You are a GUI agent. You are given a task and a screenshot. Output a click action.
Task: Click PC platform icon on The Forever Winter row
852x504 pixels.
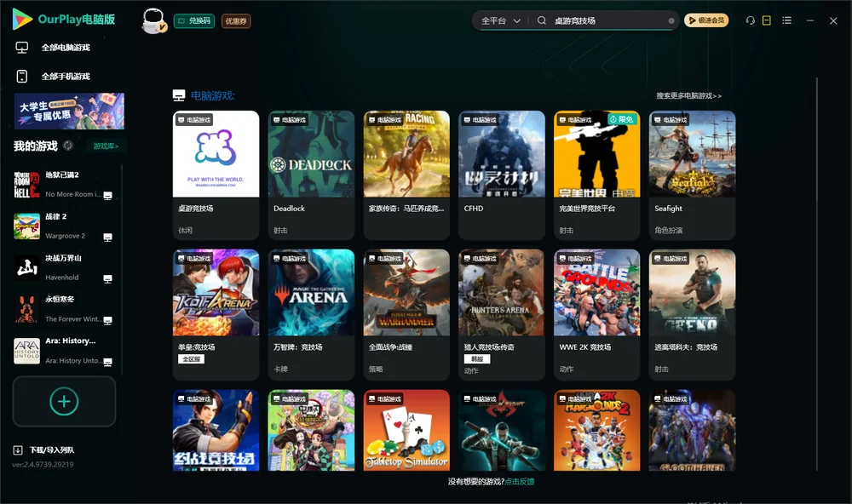coord(107,320)
